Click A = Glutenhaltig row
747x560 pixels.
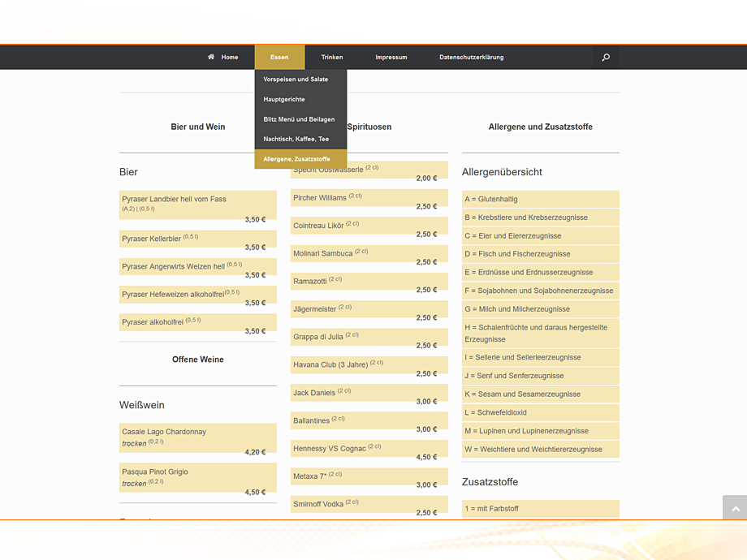tap(541, 199)
